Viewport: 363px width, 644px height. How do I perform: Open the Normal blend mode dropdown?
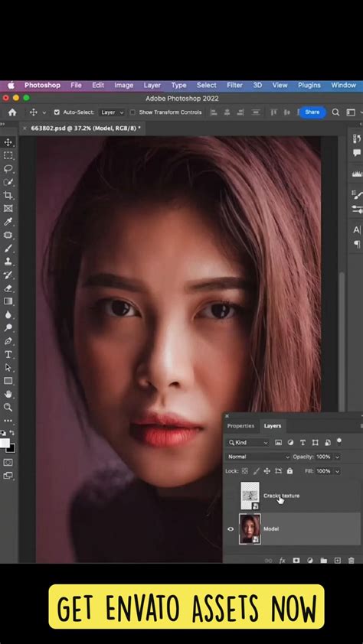[x=258, y=457]
